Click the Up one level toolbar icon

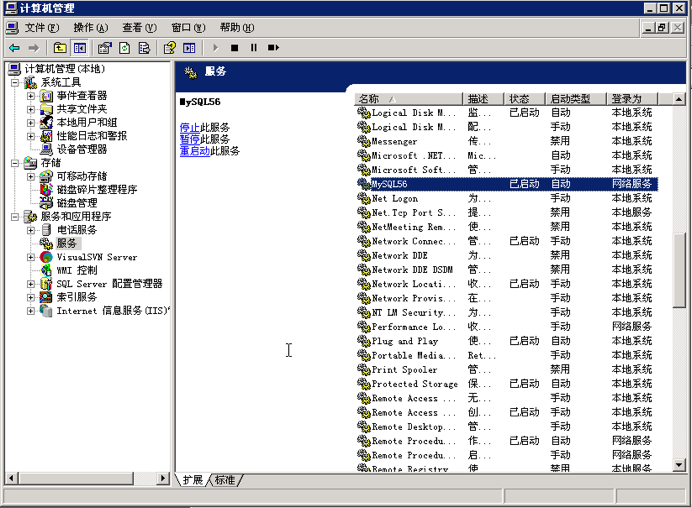click(x=60, y=48)
